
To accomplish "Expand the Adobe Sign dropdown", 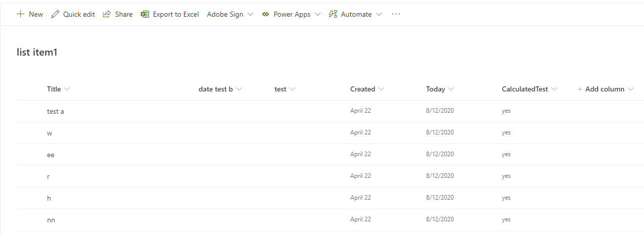I will (250, 14).
